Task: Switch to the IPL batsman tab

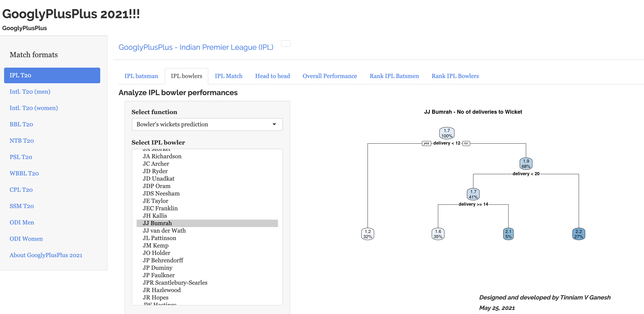Action: pos(141,76)
